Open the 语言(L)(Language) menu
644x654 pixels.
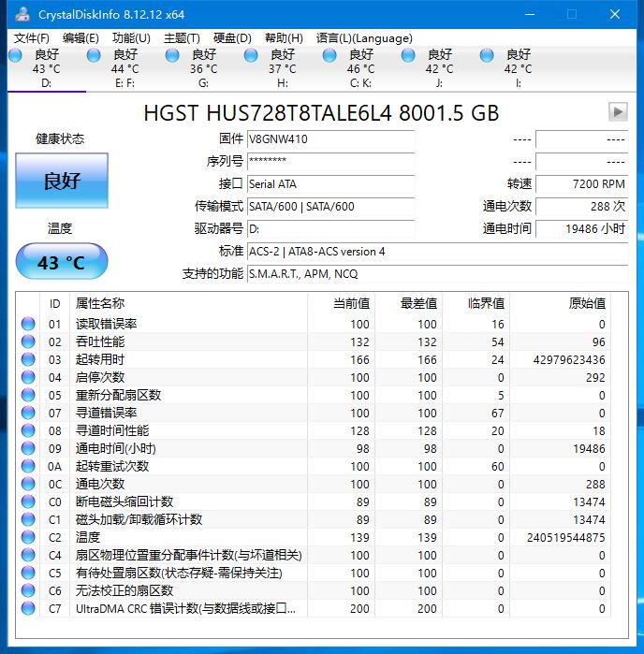click(364, 38)
